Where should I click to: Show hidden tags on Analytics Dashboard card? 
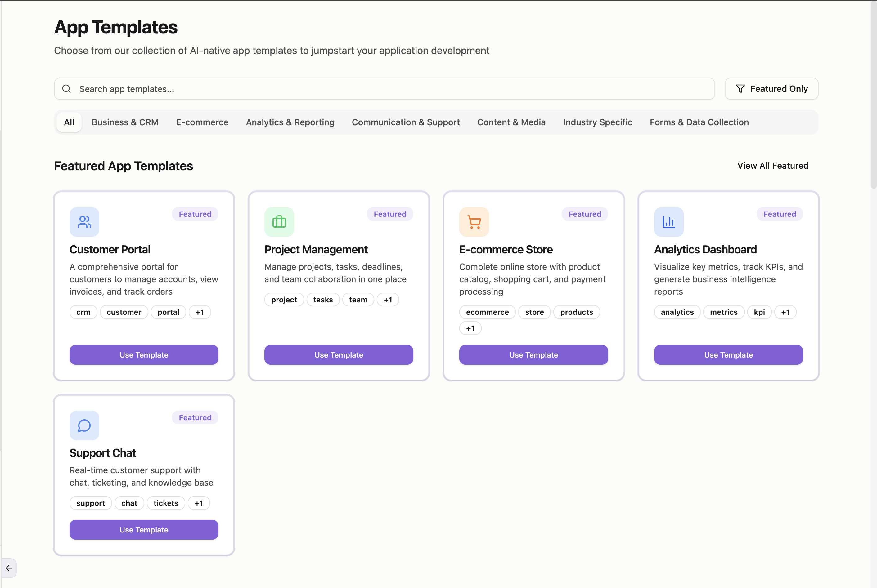[785, 312]
